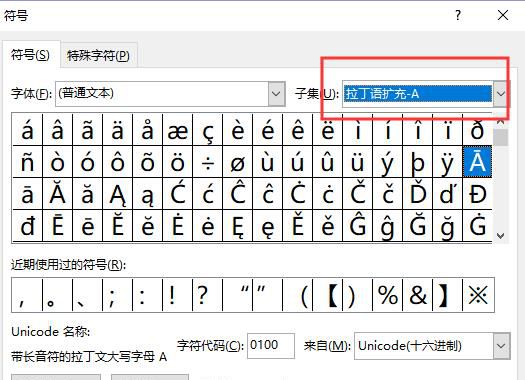Pick the recent ? question mark symbol
Image resolution: width=525 pixels, height=380 pixels.
[208, 295]
